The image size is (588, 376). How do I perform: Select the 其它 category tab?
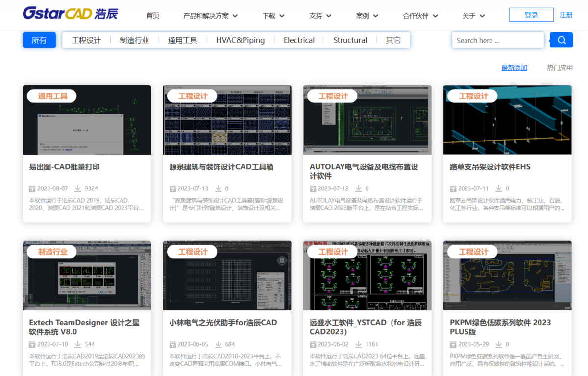coord(393,40)
